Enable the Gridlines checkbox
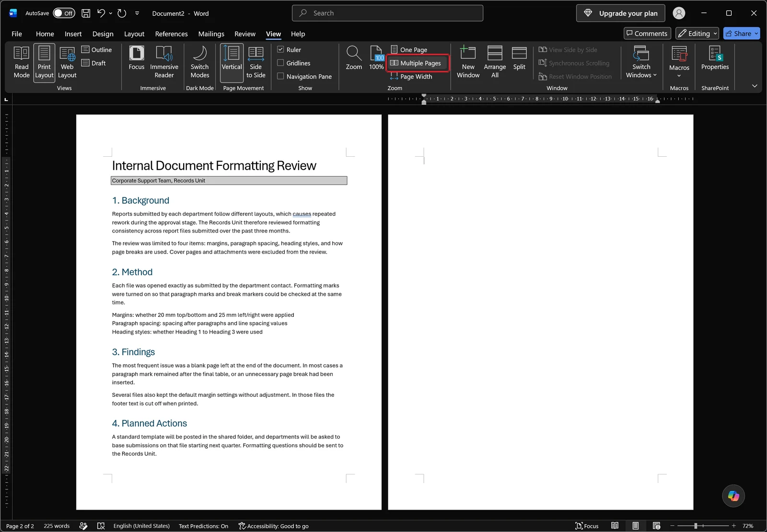This screenshot has width=767, height=532. pyautogui.click(x=280, y=63)
